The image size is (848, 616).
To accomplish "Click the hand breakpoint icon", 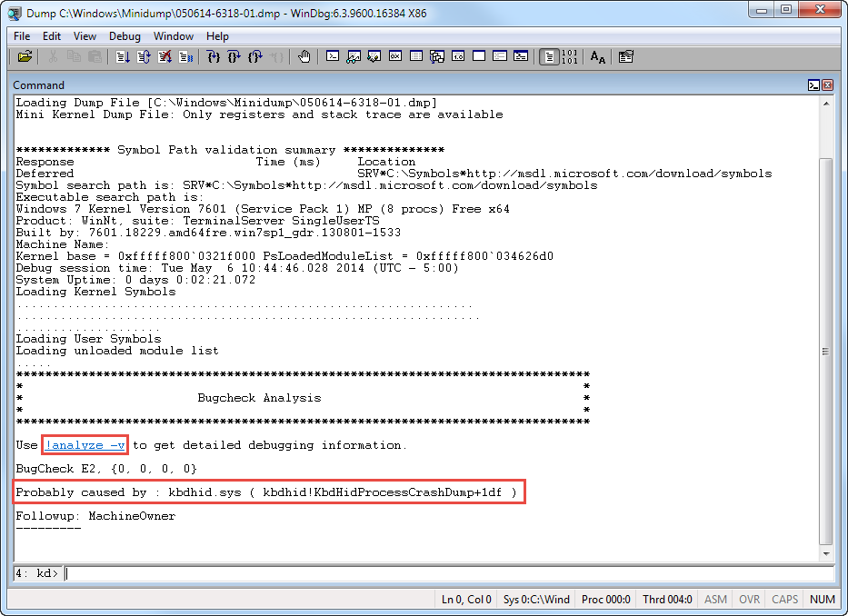I will coord(304,56).
